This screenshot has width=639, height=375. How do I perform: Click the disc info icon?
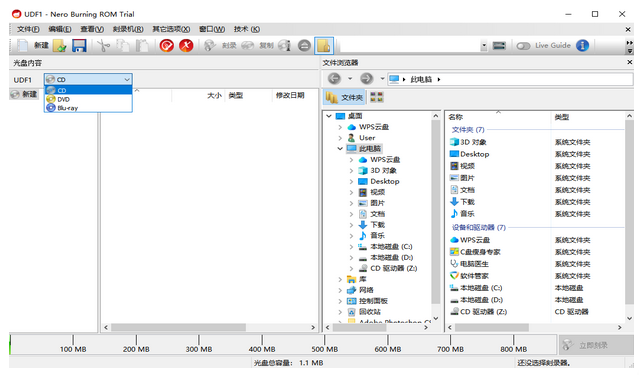coord(284,46)
